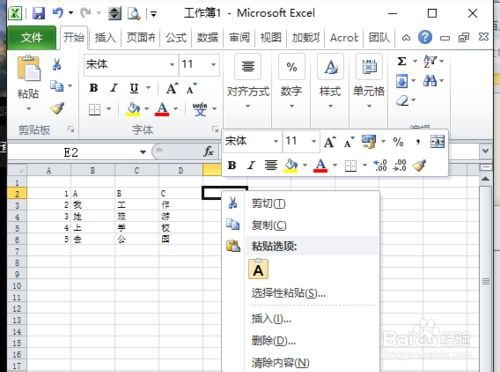This screenshot has width=500, height=372.
Task: Apply percent style in mini toolbar
Action: (x=398, y=142)
